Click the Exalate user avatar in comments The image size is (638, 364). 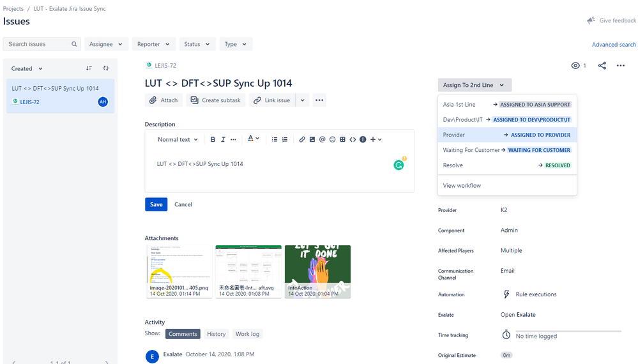(x=152, y=357)
